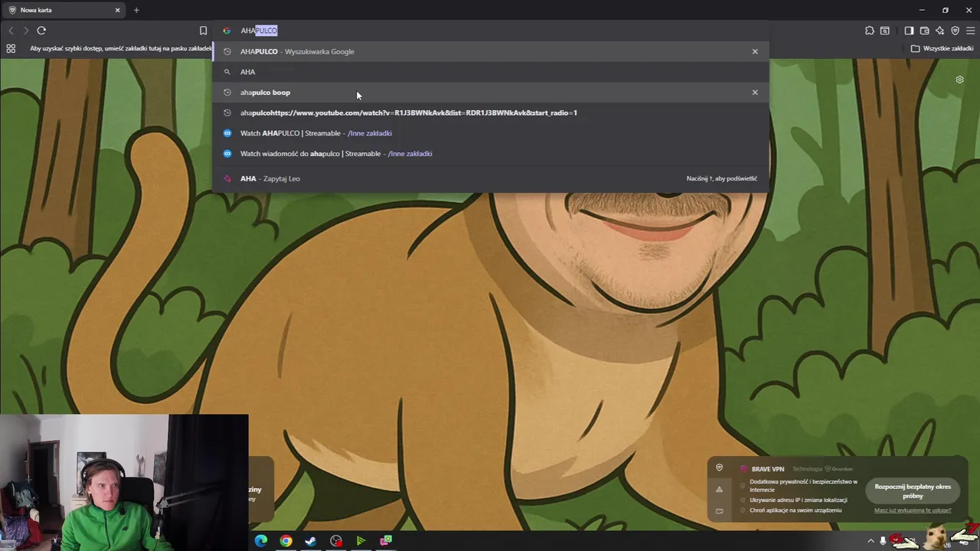This screenshot has width=980, height=551.
Task: Select the Nowa karta tab
Action: (65, 10)
